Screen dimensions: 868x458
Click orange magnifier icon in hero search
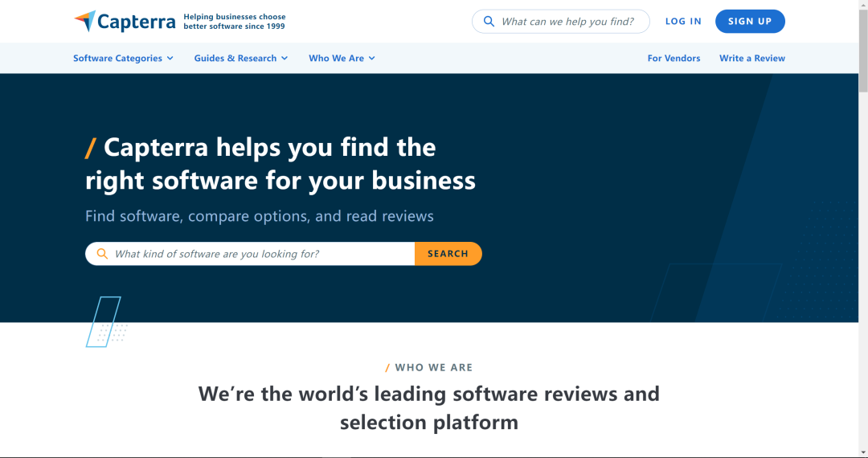tap(102, 254)
